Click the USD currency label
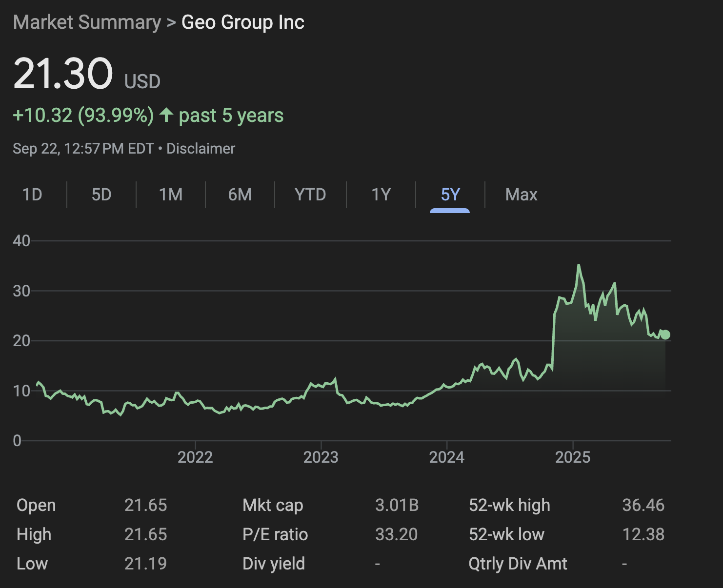 coord(142,81)
